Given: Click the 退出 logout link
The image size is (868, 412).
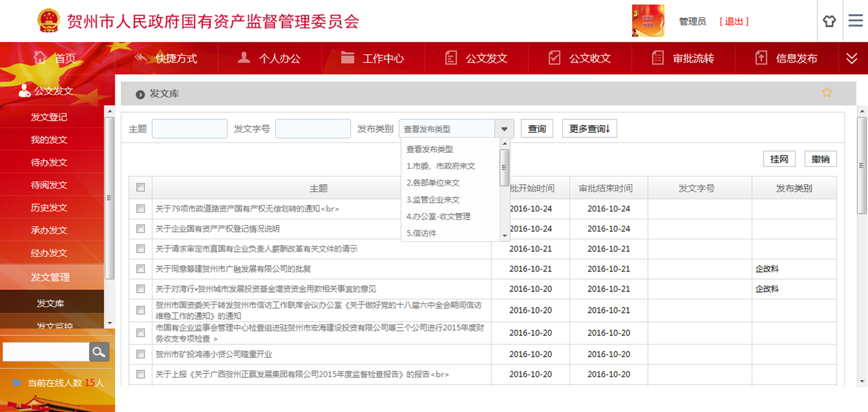Looking at the screenshot, I should point(734,21).
